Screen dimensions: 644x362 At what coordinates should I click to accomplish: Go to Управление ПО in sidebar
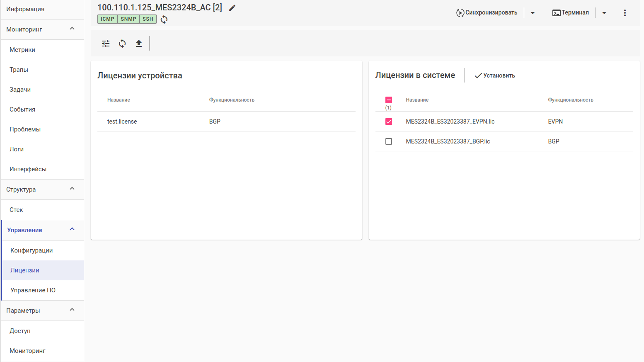(x=33, y=290)
